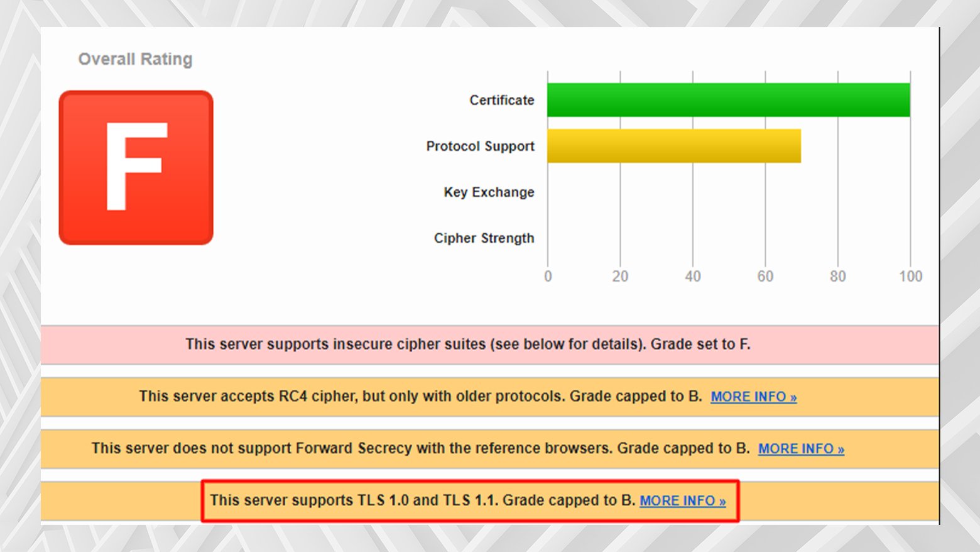Click the 60 axis value label
This screenshot has width=980, height=552.
point(765,277)
